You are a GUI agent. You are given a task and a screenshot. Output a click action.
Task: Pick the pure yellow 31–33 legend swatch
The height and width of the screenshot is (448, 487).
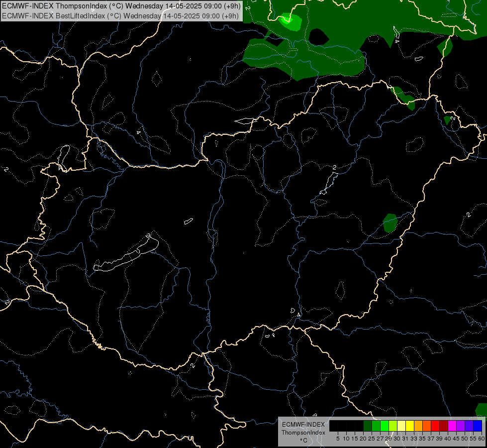410,426
